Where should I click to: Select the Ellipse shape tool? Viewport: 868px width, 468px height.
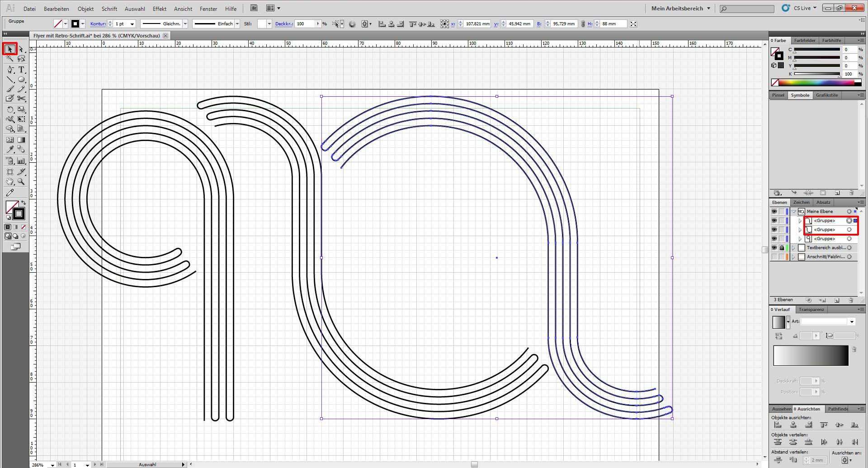(x=21, y=80)
